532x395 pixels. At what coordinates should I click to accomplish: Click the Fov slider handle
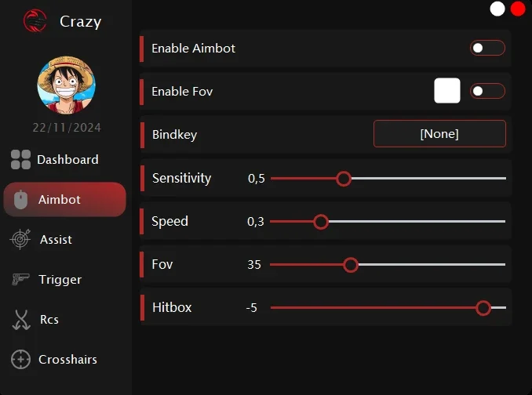(351, 265)
